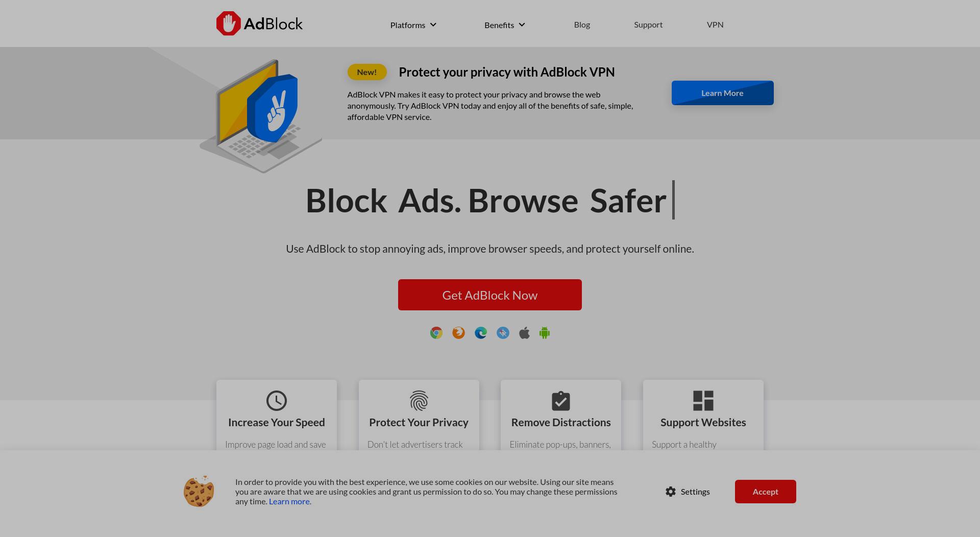Click the Get AdBlock Now button
Image resolution: width=980 pixels, height=537 pixels.
pyautogui.click(x=490, y=295)
